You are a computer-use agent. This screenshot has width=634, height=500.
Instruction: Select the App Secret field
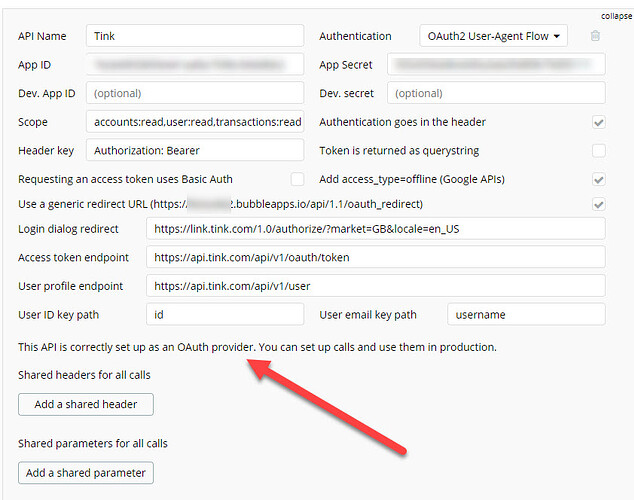coord(496,65)
